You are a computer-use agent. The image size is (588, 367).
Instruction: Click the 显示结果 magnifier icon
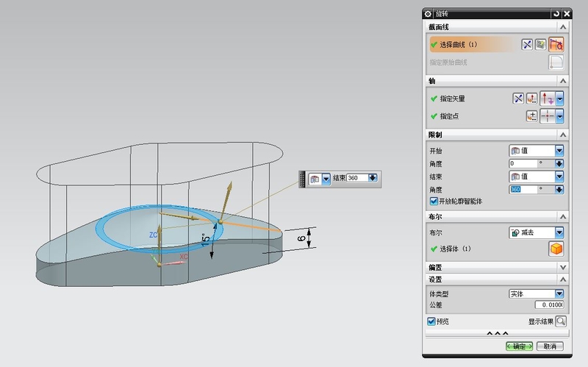point(561,321)
